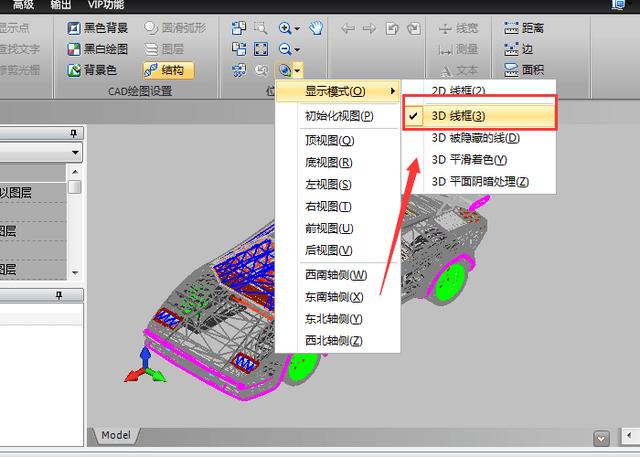
Task: Pin the upper left panel
Action: coord(73,133)
